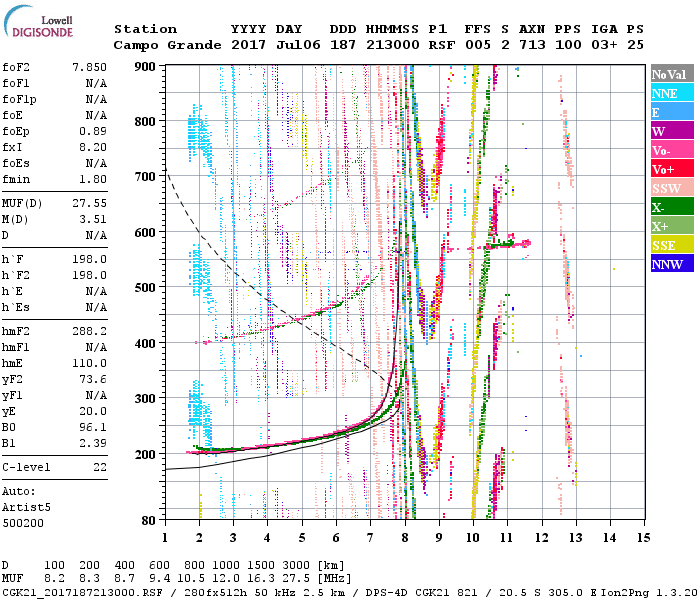Screen dimensions: 700x600
Task: Click the 8.2 MUF table value
Action: 54,579
